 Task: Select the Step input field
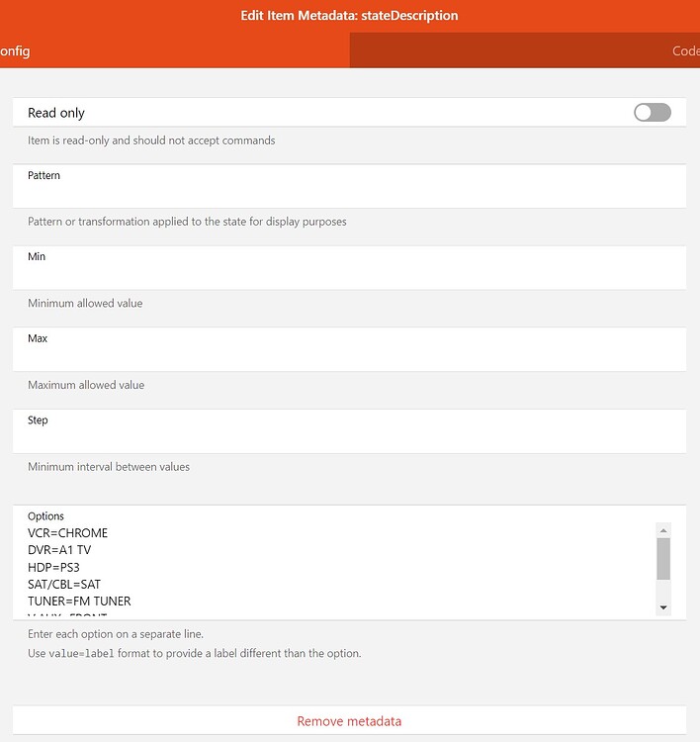click(x=349, y=438)
